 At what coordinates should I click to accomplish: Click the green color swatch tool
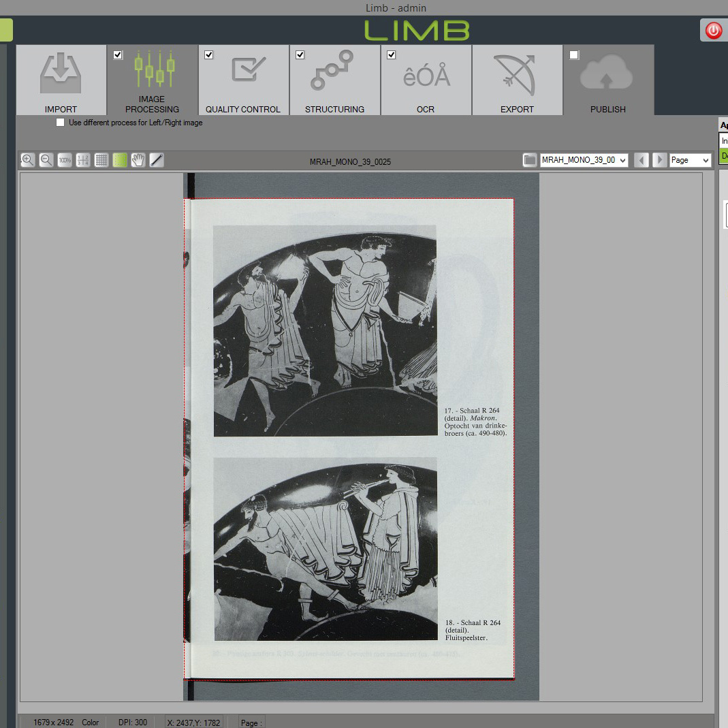120,160
